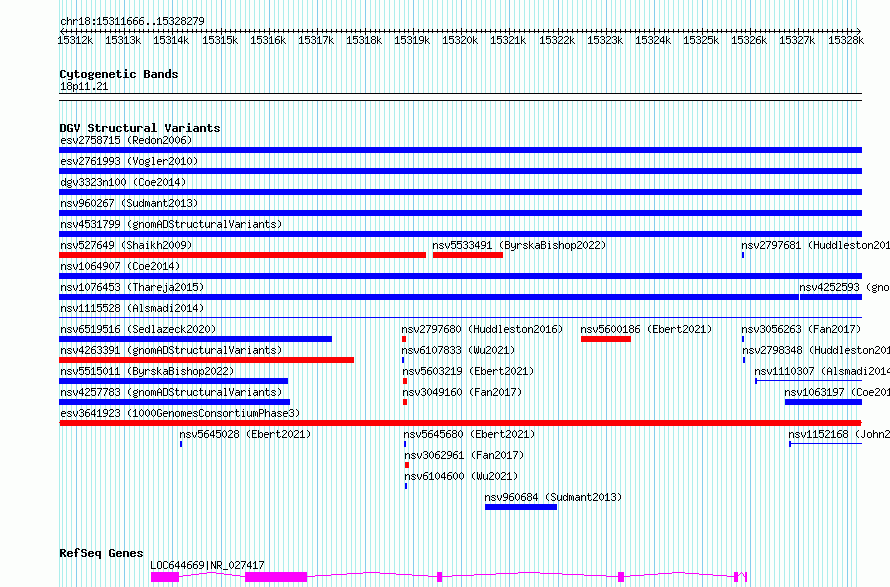Open the nsv960267 (Sudmant2013) entry
890x587 pixels.
(x=129, y=203)
